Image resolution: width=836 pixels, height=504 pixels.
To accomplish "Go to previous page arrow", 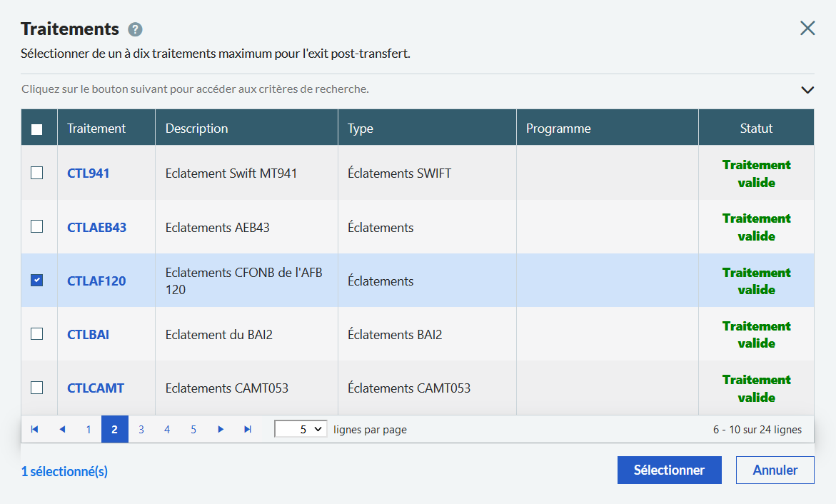I will pos(62,429).
